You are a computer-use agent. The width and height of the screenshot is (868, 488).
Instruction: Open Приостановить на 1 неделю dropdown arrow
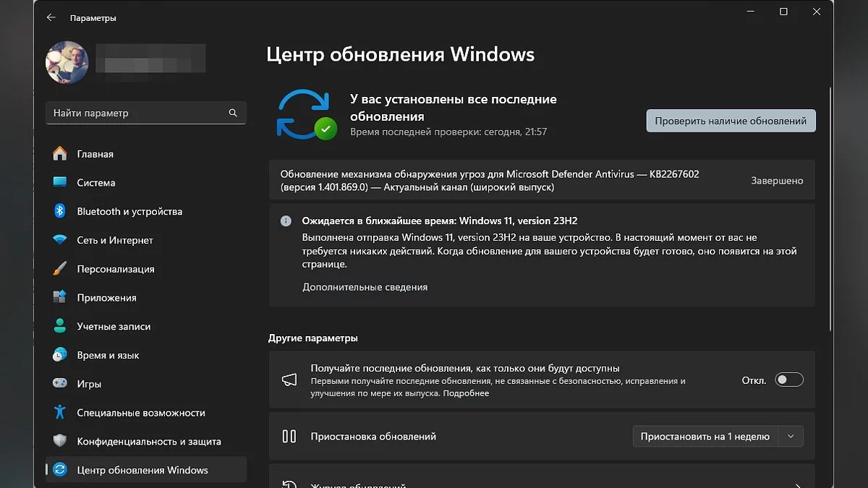[x=791, y=437]
